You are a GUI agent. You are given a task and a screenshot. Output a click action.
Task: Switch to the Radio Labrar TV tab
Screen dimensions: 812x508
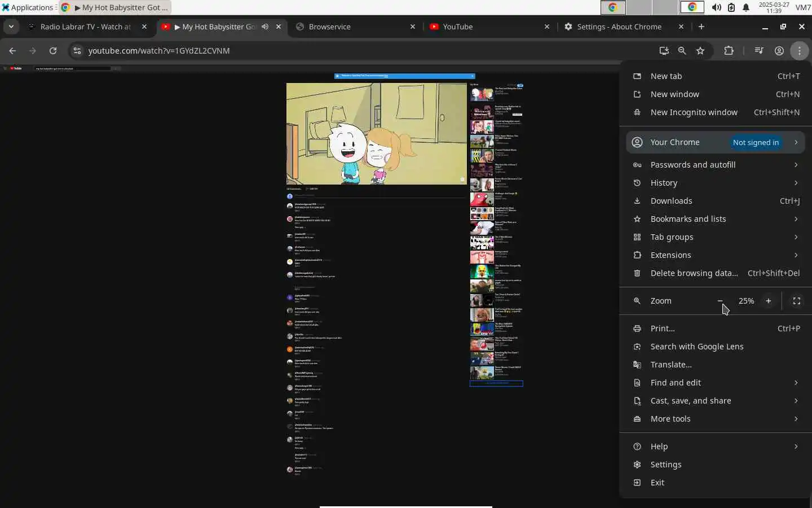[x=86, y=27]
